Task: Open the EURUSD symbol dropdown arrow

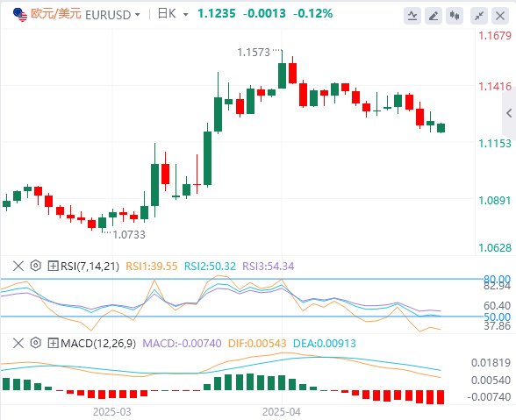Action: (138, 15)
